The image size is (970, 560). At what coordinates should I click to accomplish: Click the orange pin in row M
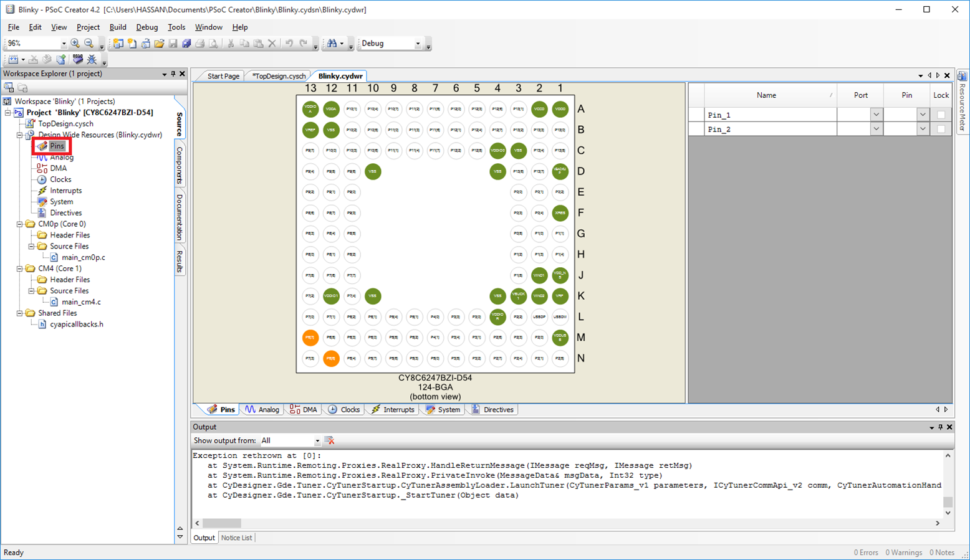[310, 338]
